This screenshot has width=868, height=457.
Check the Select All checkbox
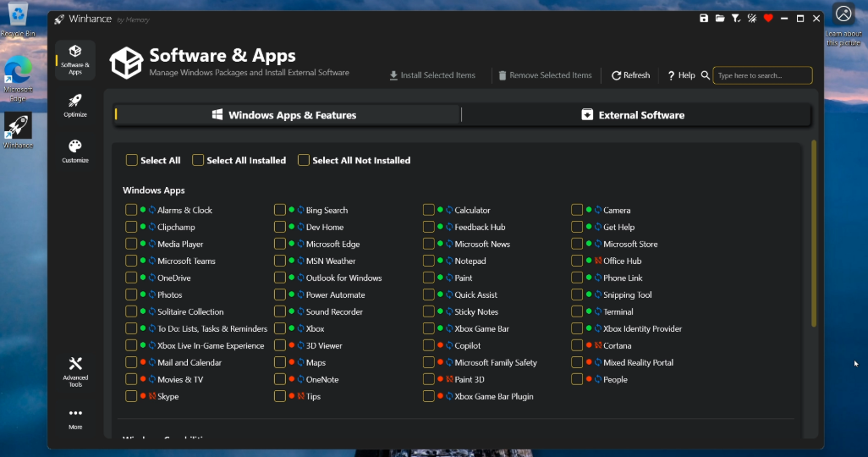[x=132, y=160]
